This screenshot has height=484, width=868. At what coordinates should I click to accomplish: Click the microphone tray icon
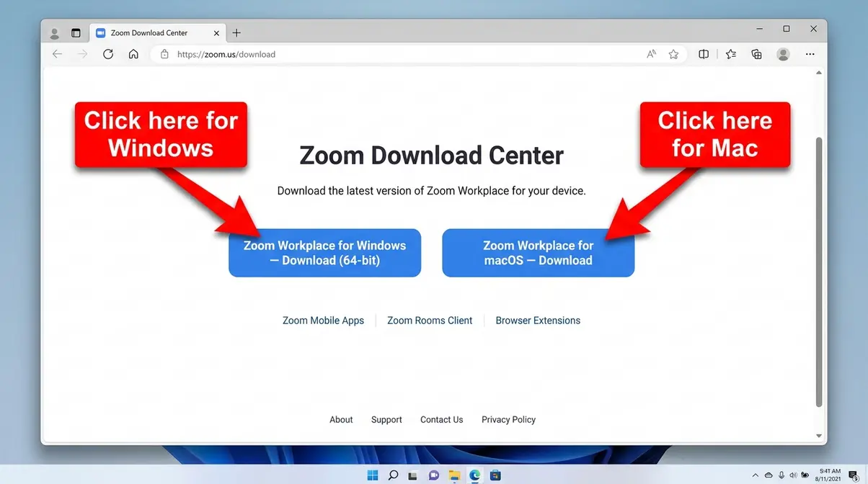[x=781, y=475]
